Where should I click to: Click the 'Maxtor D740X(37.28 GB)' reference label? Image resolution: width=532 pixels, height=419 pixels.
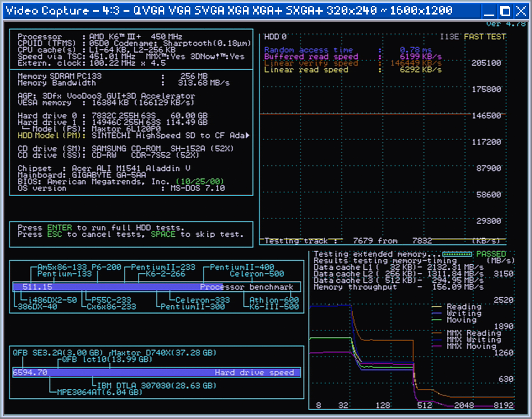(x=164, y=353)
